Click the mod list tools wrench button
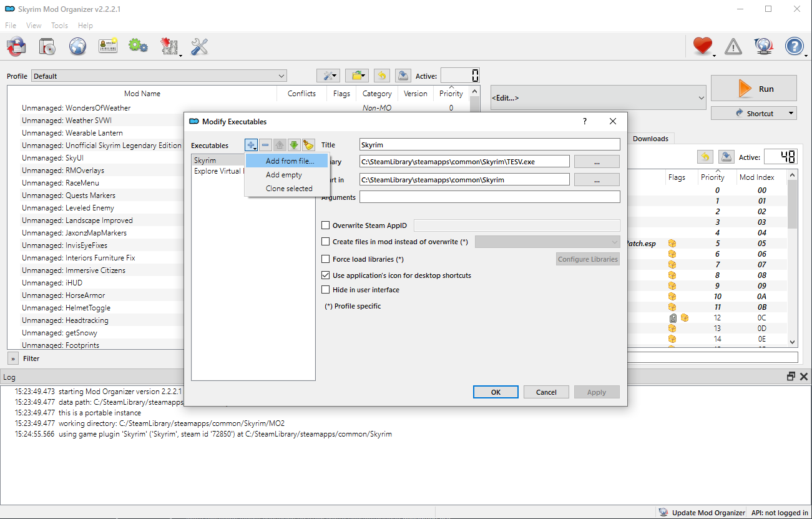Viewport: 812px width, 519px height. point(328,76)
